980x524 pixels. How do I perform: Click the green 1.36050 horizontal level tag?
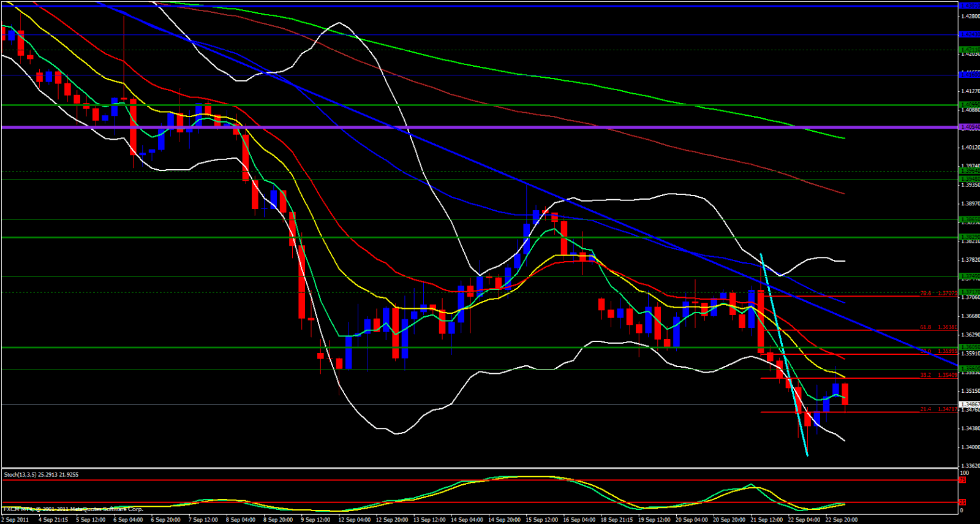coord(970,347)
